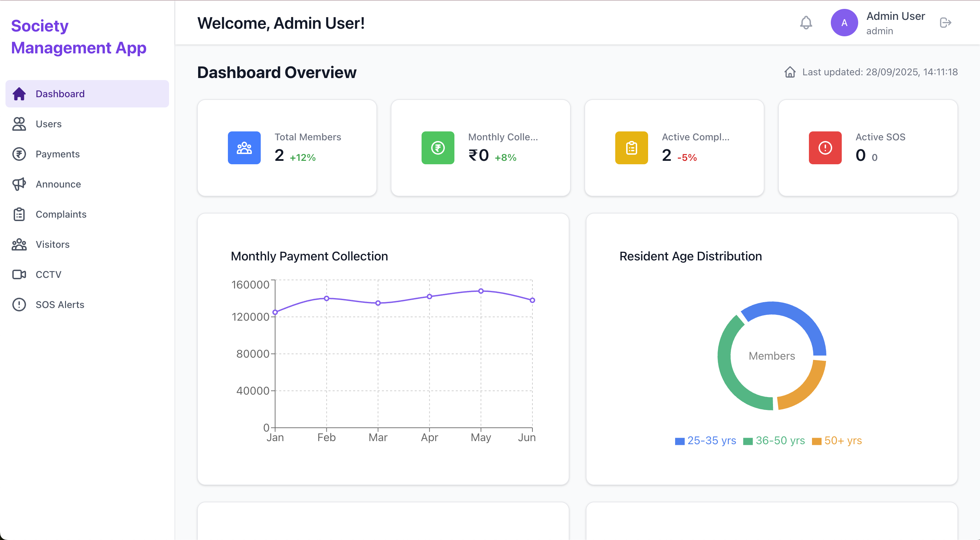The height and width of the screenshot is (540, 980).
Task: Open the Announce section
Action: 58,184
